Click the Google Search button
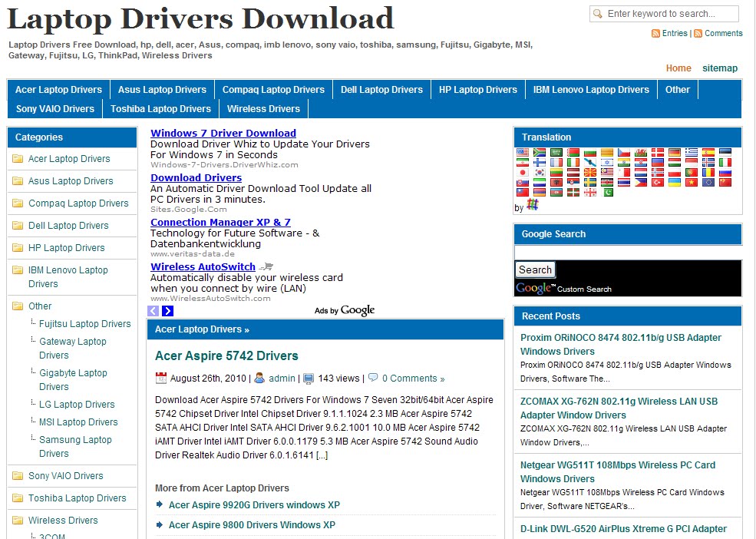 (x=535, y=269)
